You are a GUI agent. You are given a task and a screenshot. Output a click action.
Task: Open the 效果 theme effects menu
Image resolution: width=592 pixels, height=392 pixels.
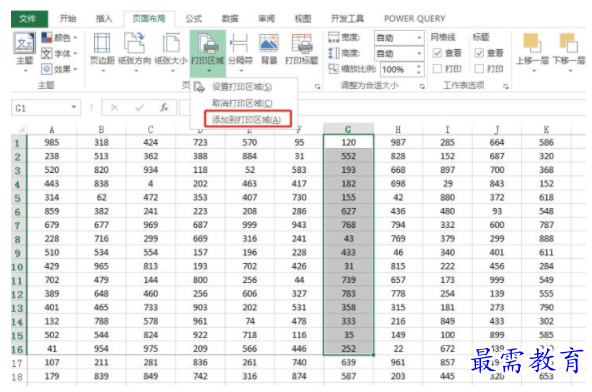[x=59, y=69]
